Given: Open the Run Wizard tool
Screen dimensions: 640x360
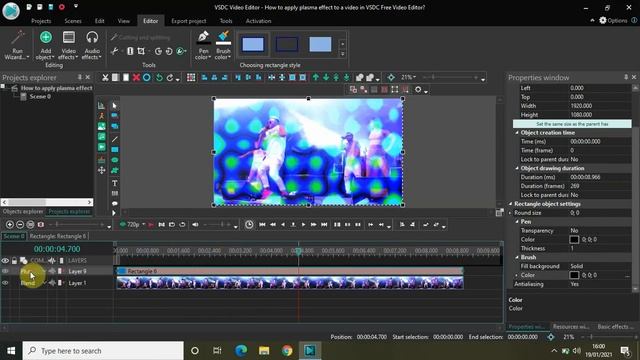Looking at the screenshot, I should pos(17,45).
